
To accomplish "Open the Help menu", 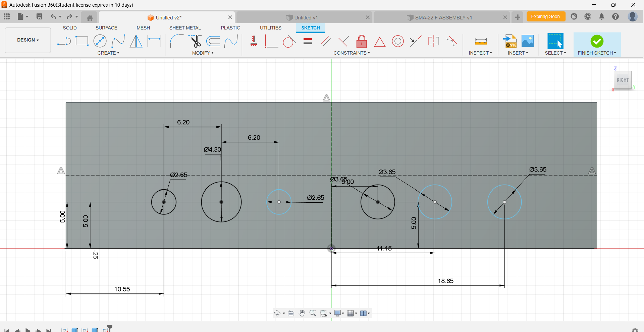I will pos(615,16).
